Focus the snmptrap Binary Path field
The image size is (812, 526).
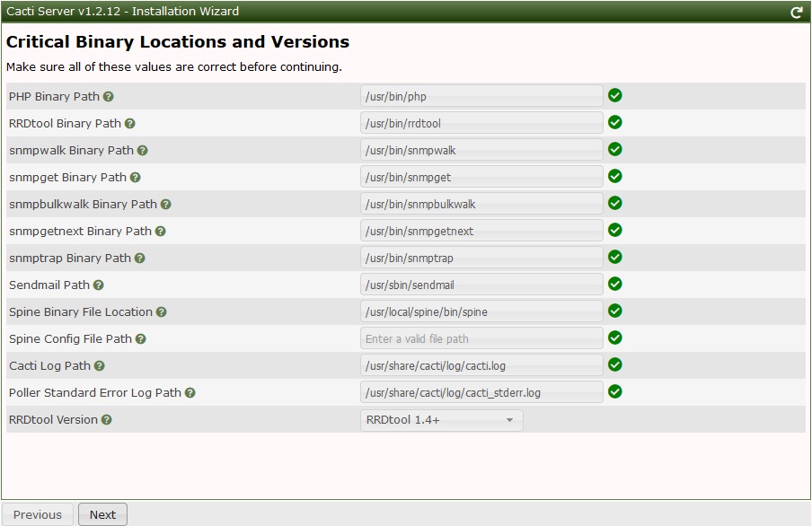pyautogui.click(x=481, y=258)
